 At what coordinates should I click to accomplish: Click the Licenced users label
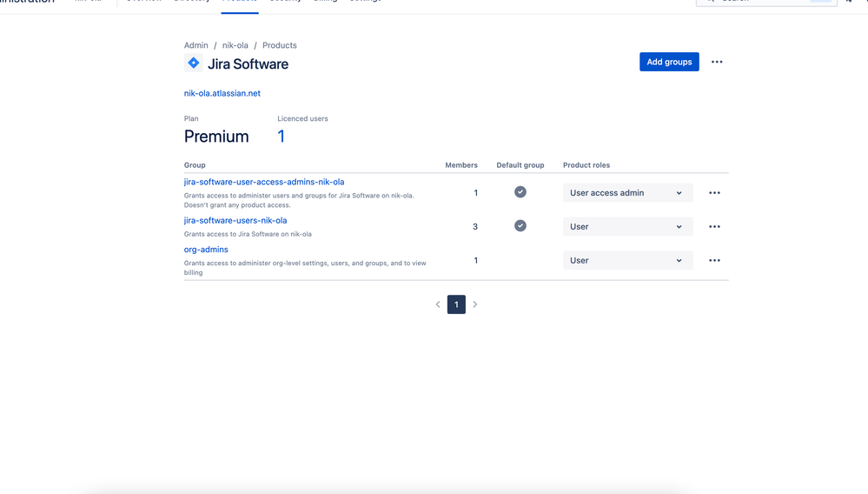pos(303,118)
